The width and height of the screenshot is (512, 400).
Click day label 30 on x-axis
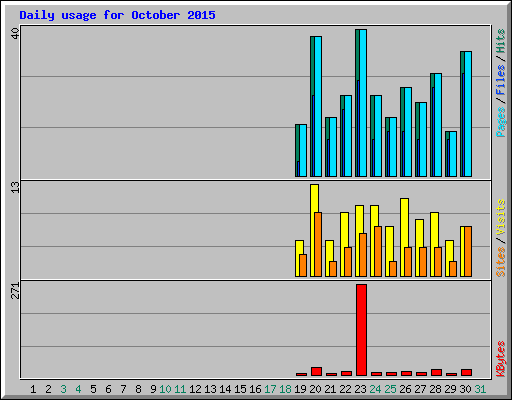[x=465, y=389]
